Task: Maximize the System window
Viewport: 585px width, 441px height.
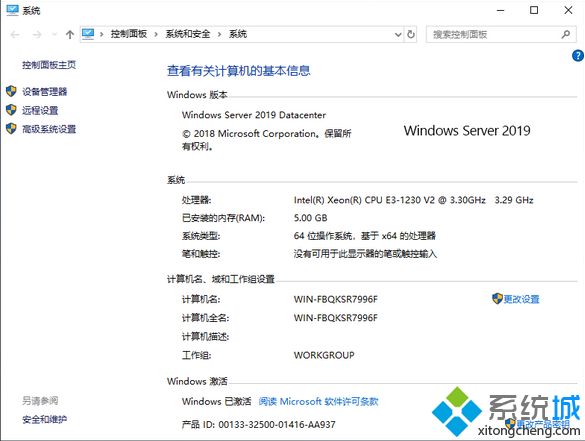Action: 534,10
